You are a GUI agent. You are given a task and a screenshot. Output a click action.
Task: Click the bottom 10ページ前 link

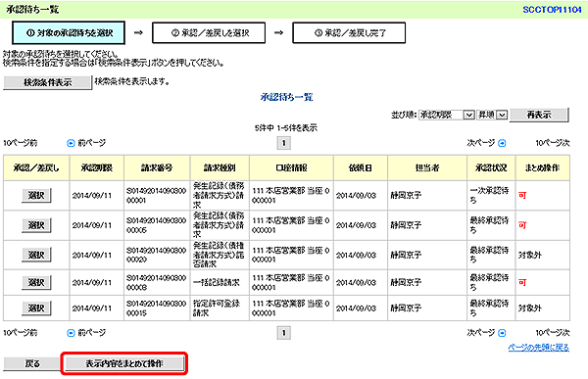(21, 333)
